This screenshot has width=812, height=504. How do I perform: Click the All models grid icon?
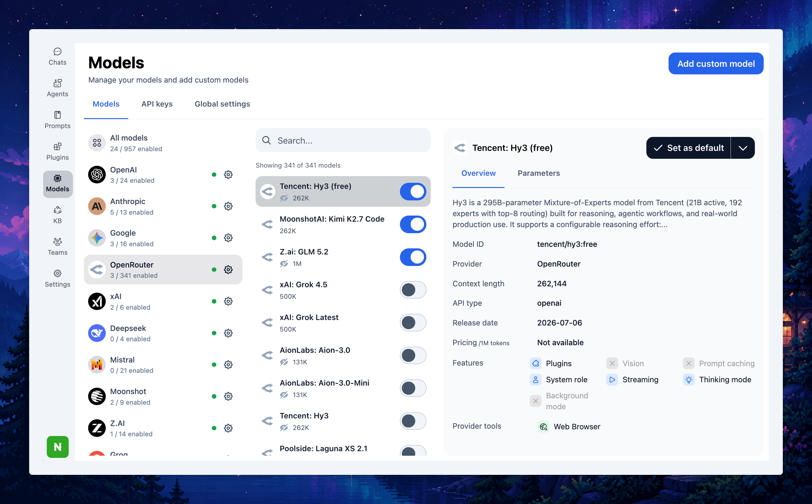pyautogui.click(x=97, y=143)
